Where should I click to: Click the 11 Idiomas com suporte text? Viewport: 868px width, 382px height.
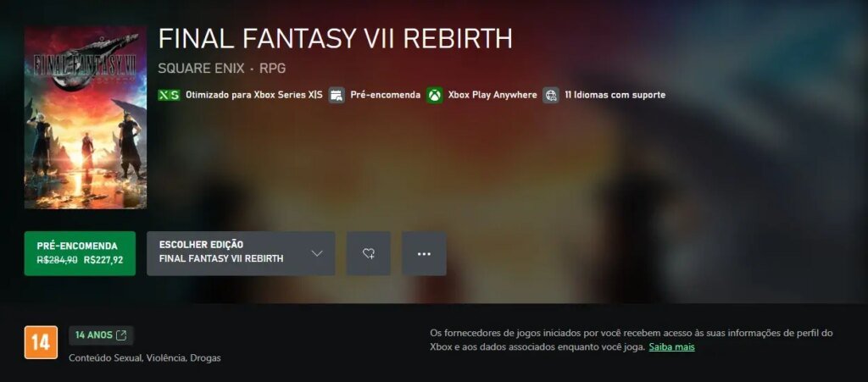[615, 95]
